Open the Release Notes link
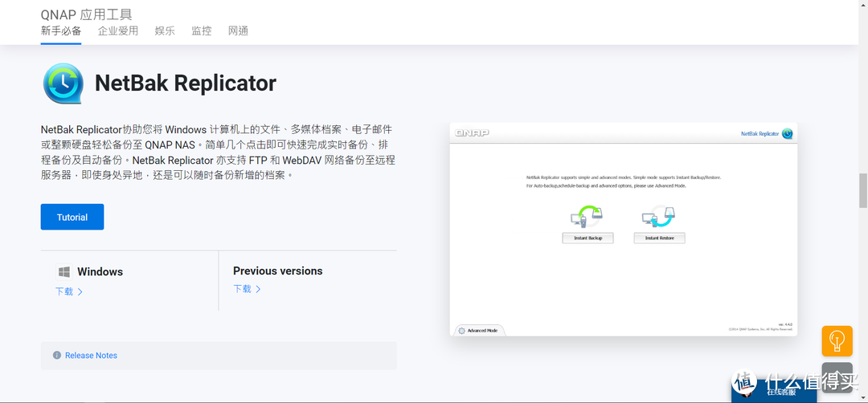The height and width of the screenshot is (403, 868). tap(92, 356)
